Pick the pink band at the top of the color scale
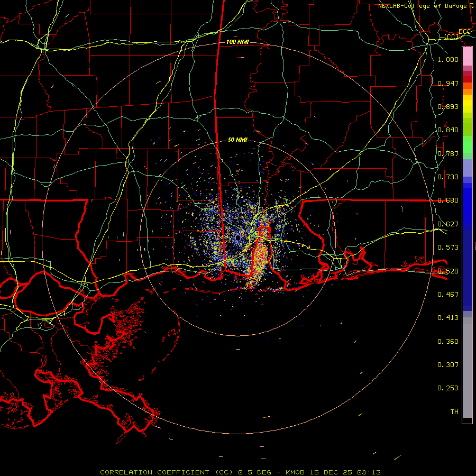 (467, 57)
